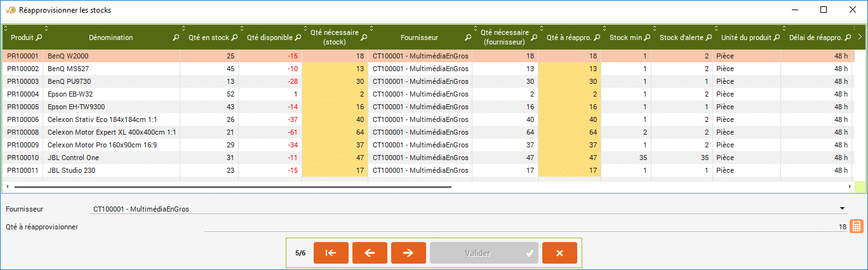This screenshot has width=868, height=270.
Task: Sort by Qté disponible column header
Action: click(x=269, y=38)
